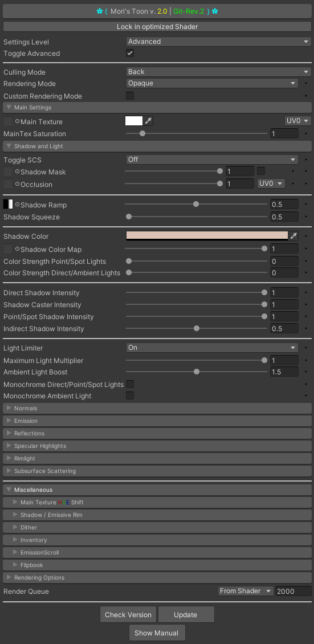Select the Occlusion texture picker circle
Viewport: 314px width, 644px height.
pyautogui.click(x=17, y=184)
